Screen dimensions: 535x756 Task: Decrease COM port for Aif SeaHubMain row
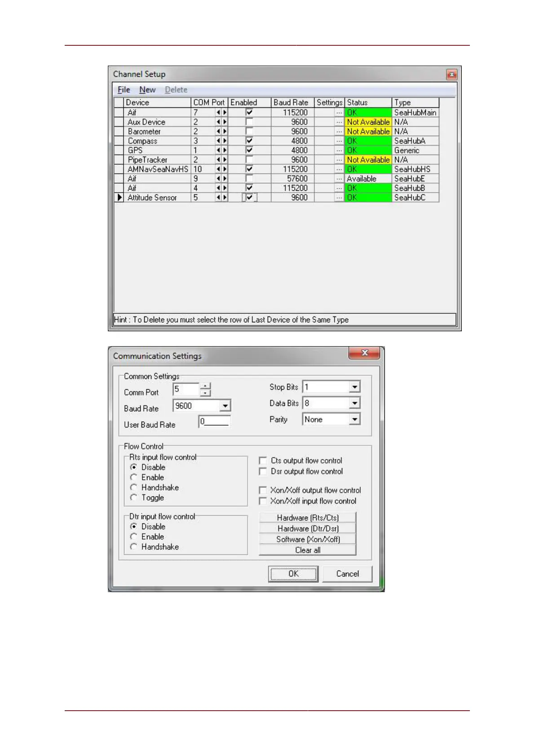[x=218, y=112]
